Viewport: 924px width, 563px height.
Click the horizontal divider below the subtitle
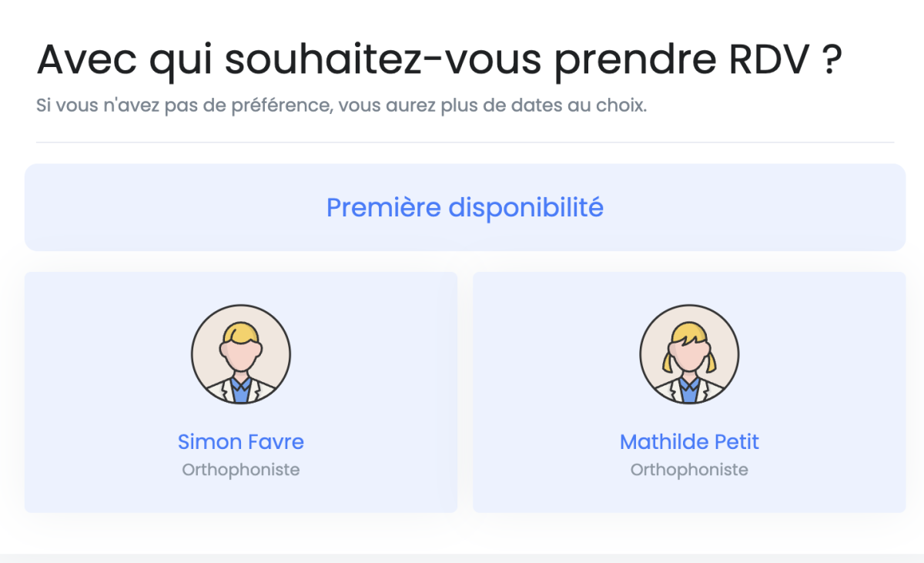464,142
